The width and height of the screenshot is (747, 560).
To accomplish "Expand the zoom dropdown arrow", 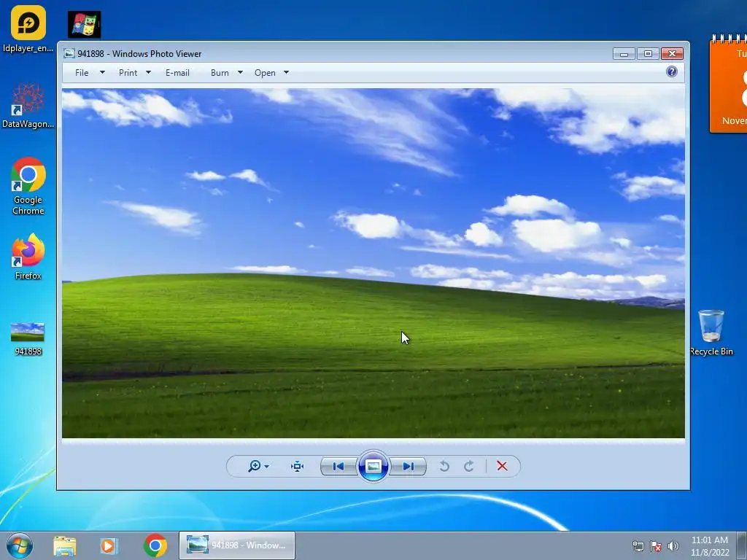I will click(267, 467).
